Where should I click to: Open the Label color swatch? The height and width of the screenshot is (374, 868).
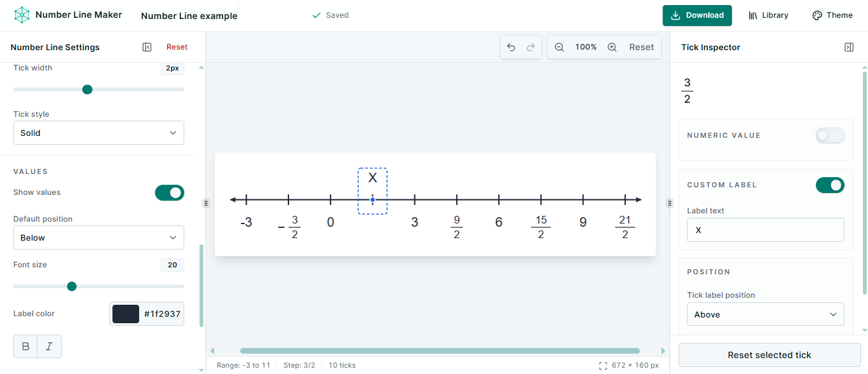[126, 314]
